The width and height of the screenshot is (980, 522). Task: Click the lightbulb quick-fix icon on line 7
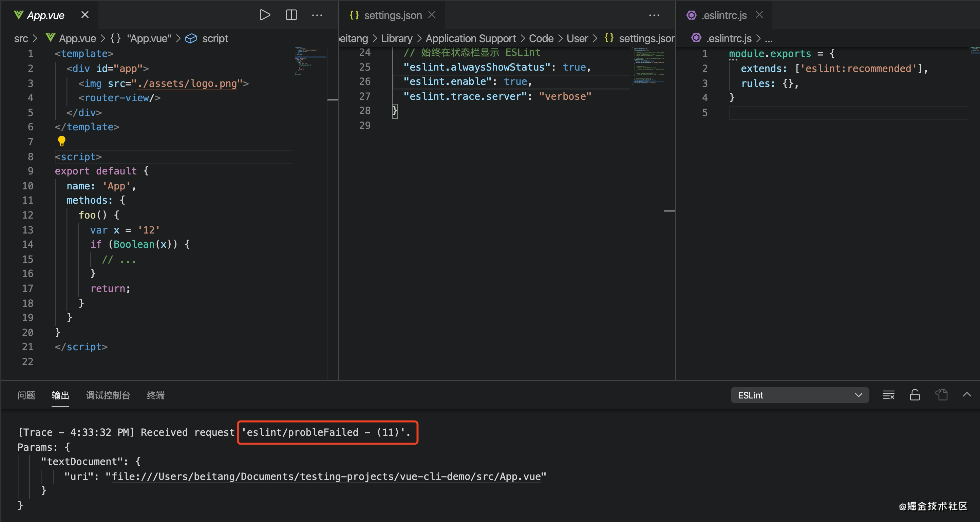pyautogui.click(x=62, y=141)
